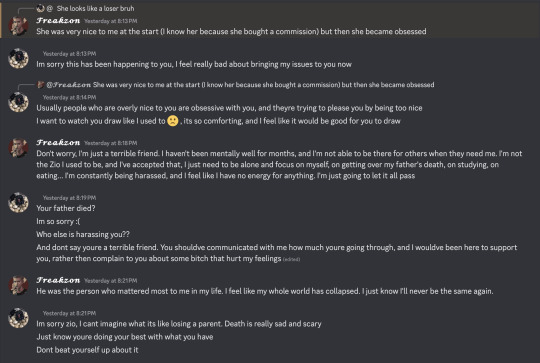Click the tiny Freakzon avatar in reply preview

click(40, 84)
